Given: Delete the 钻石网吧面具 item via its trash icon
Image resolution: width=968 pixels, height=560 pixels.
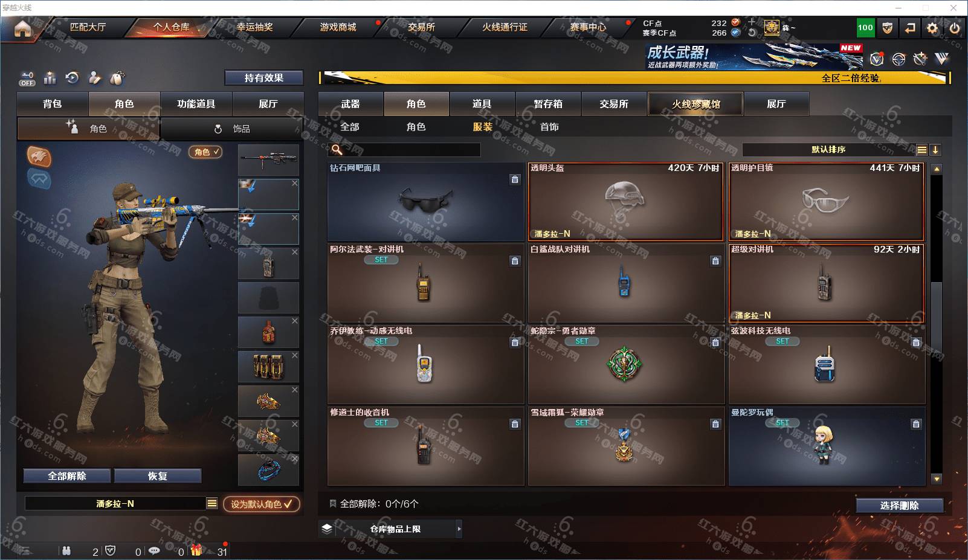Looking at the screenshot, I should tap(515, 179).
